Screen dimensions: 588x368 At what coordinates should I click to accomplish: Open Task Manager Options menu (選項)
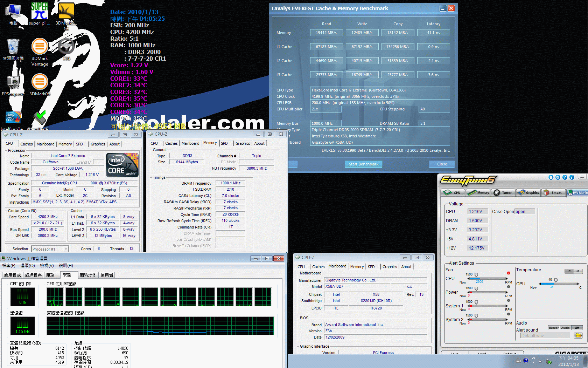(x=28, y=266)
